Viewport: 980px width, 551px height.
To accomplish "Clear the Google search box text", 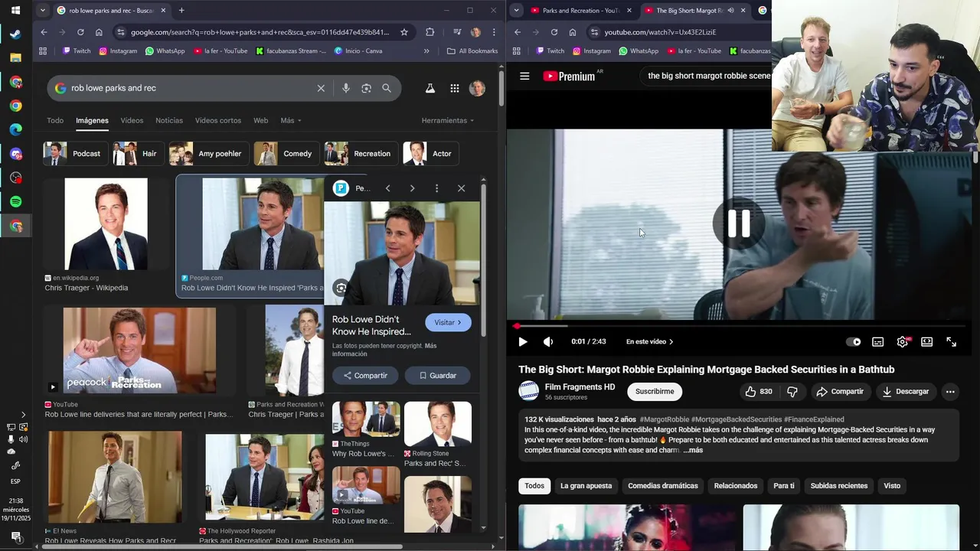I will (x=321, y=88).
